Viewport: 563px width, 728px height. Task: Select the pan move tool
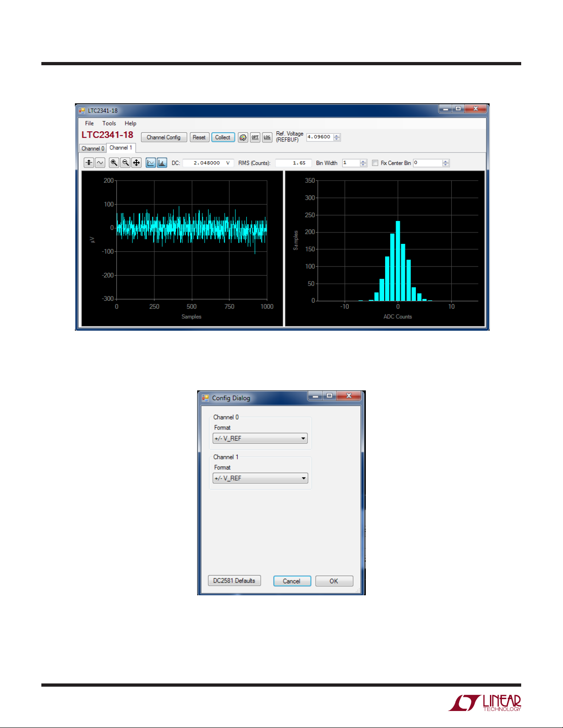coord(136,163)
